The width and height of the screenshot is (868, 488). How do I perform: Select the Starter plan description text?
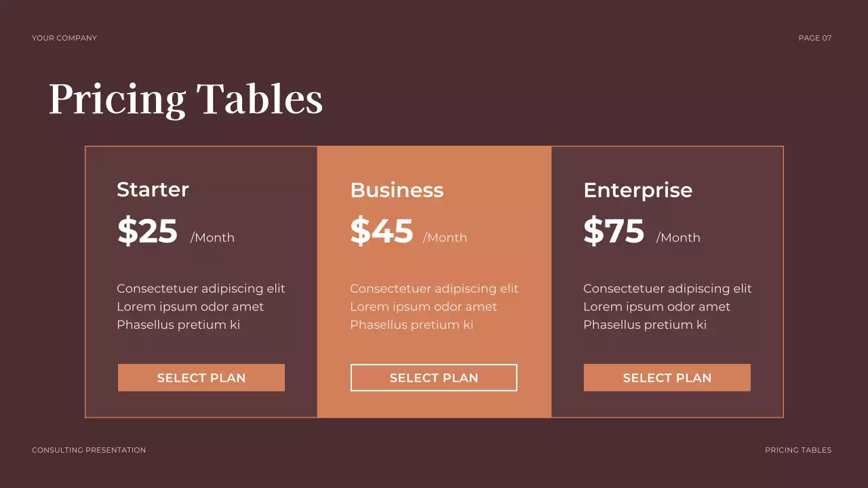tap(201, 306)
